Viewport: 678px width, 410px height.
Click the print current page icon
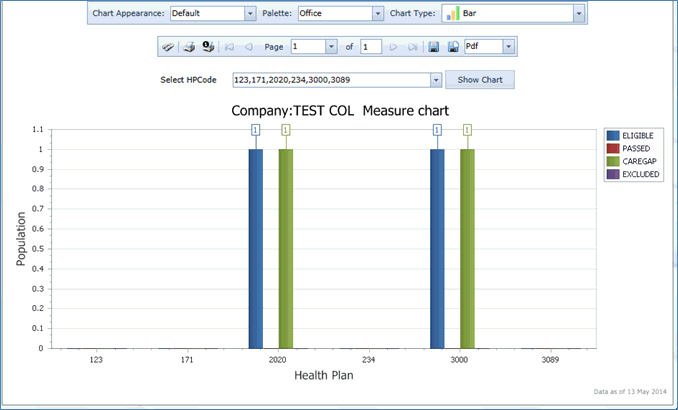point(208,46)
